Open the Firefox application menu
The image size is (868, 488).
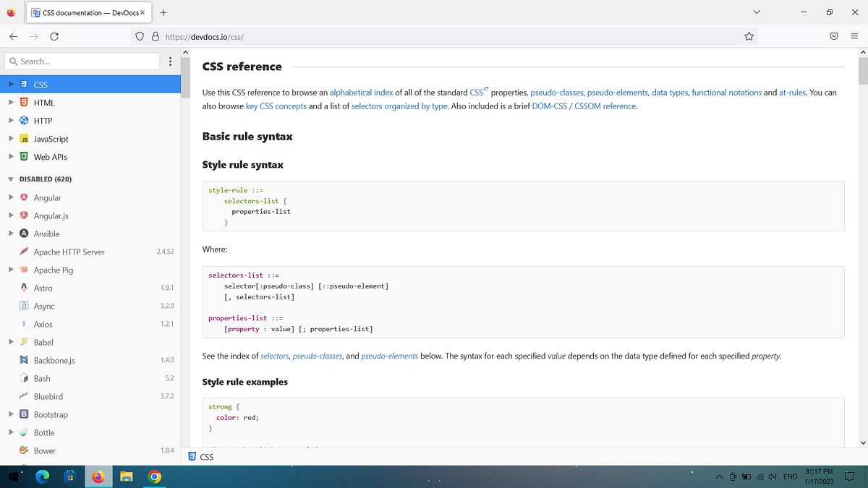click(x=854, y=35)
